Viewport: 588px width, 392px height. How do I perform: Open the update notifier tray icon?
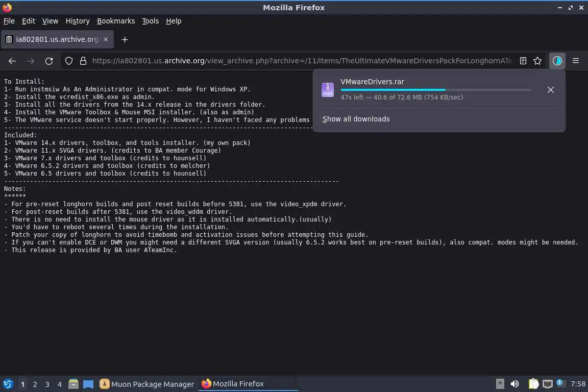click(x=559, y=383)
